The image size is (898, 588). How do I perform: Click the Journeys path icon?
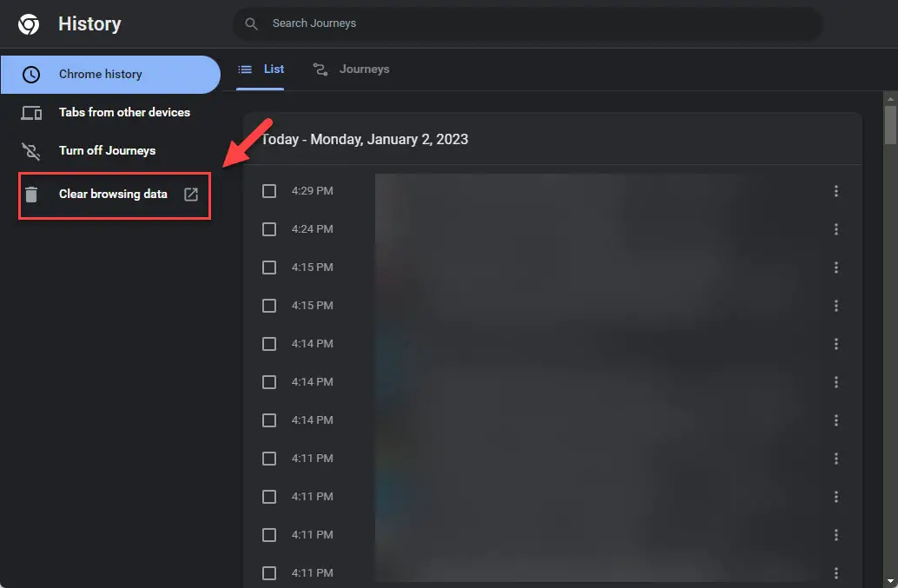pyautogui.click(x=320, y=69)
